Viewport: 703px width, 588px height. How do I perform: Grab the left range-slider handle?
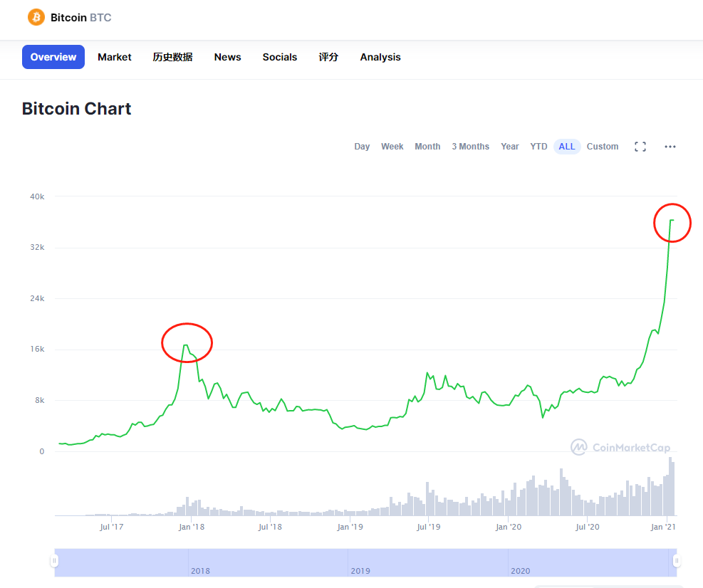[54, 561]
